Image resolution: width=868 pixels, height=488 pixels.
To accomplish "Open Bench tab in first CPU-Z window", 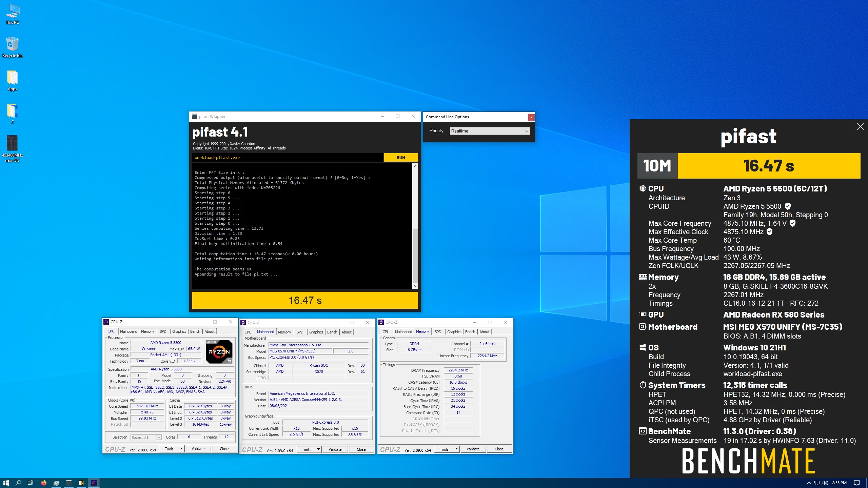I will pos(195,331).
